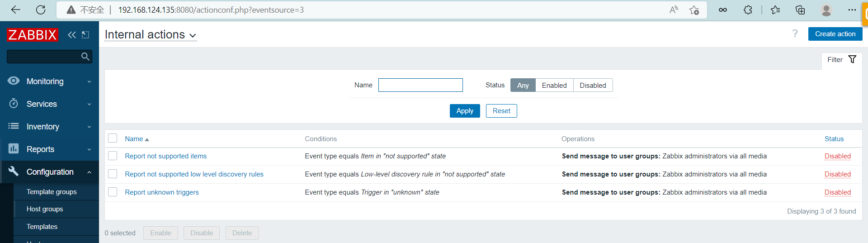Toggle Disabled status for Report unknown triggers

coord(837,192)
